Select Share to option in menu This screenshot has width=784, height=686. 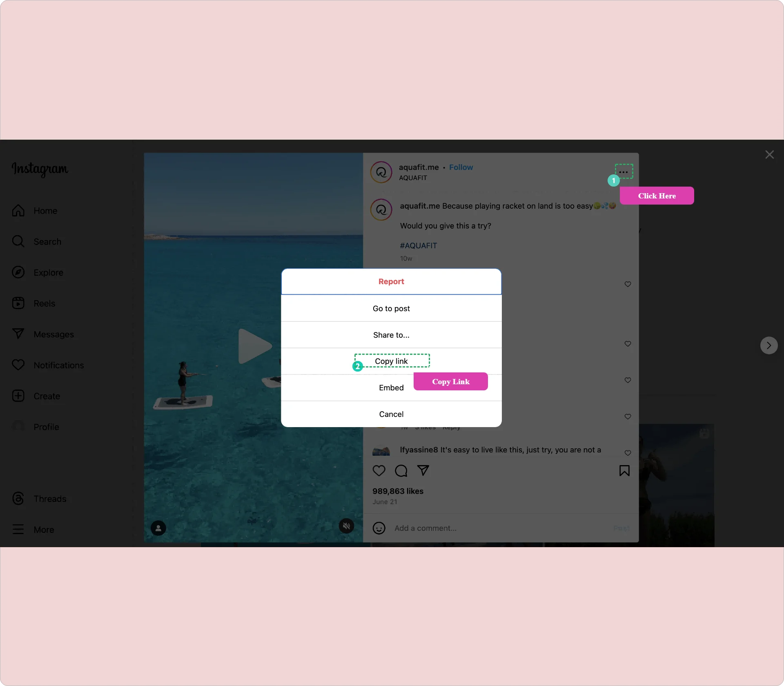[x=391, y=335]
